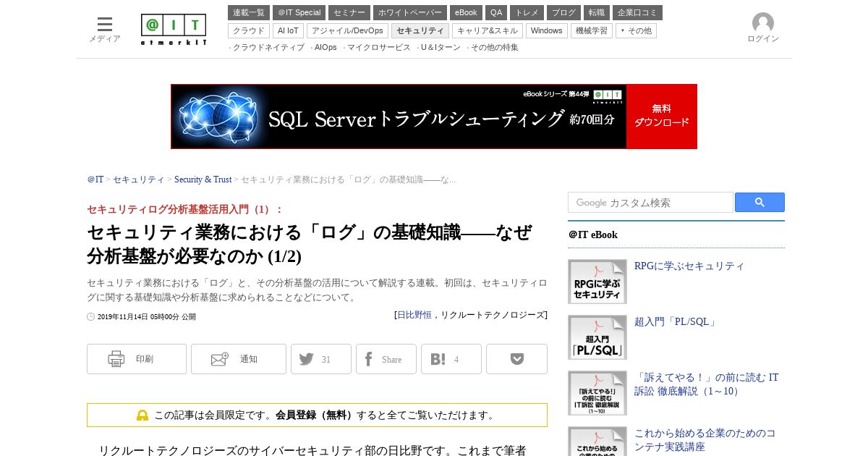Click the Hatena B! bookmark button
Image resolution: width=868 pixels, height=456 pixels.
pyautogui.click(x=451, y=359)
